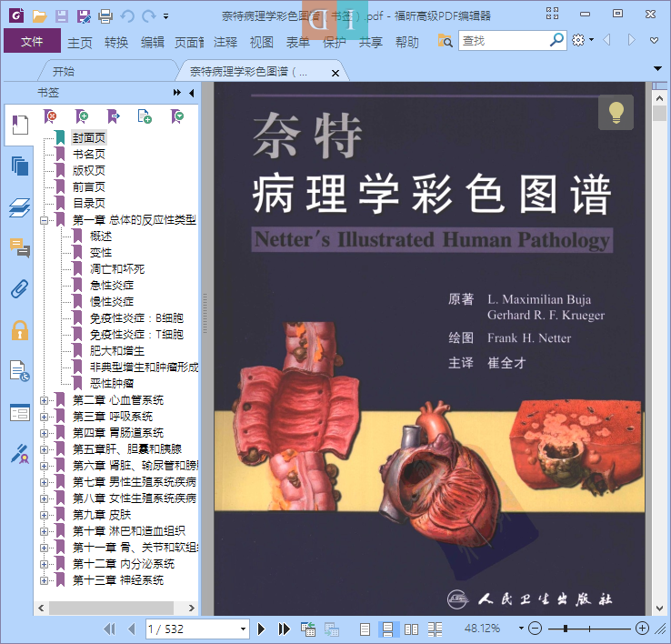Expand the 第四章 胃肠道系统 bookmark node
The width and height of the screenshot is (671, 644).
tap(44, 433)
